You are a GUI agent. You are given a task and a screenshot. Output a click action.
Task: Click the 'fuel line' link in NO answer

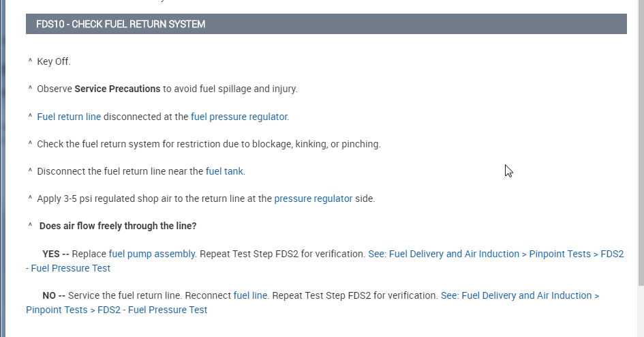[250, 295]
